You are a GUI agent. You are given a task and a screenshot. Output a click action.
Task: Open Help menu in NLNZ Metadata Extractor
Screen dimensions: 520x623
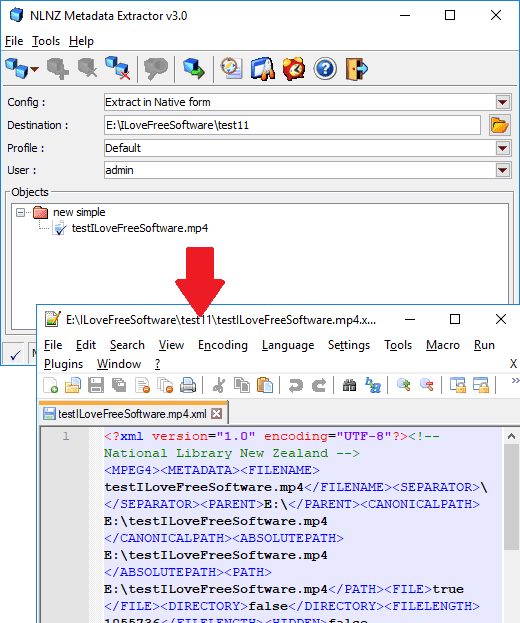[x=81, y=41]
